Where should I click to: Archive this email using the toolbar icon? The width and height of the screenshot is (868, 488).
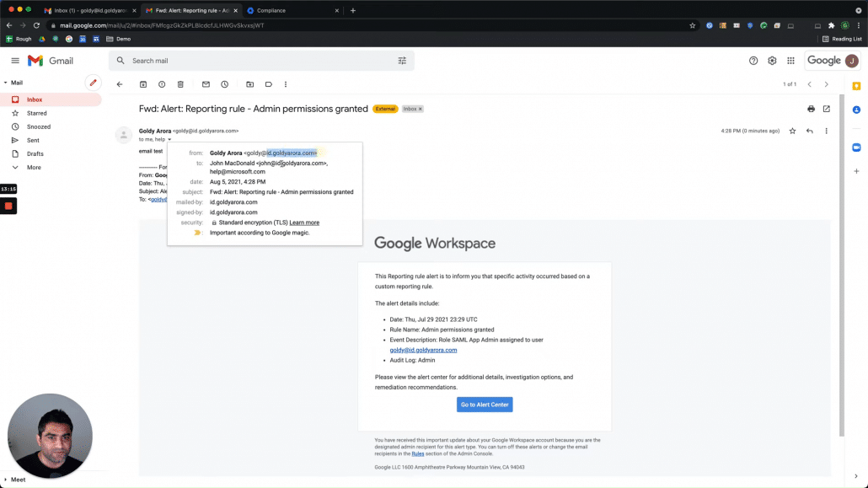pos(142,84)
